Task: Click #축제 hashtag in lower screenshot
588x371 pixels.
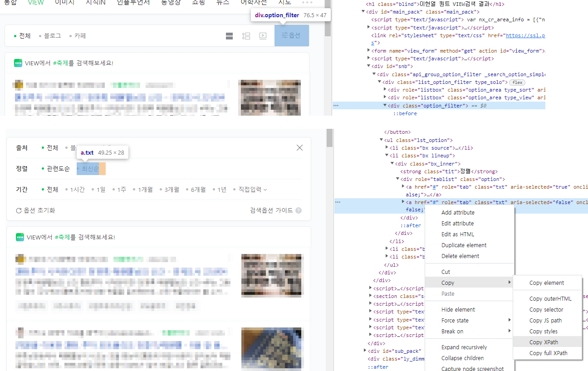Action: point(62,237)
